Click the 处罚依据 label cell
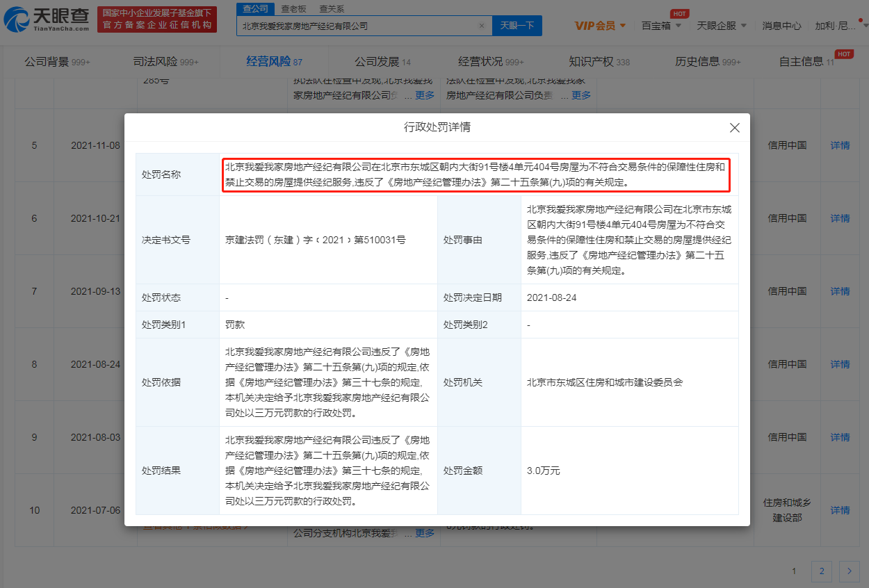Viewport: 869px width, 588px height. tap(177, 382)
